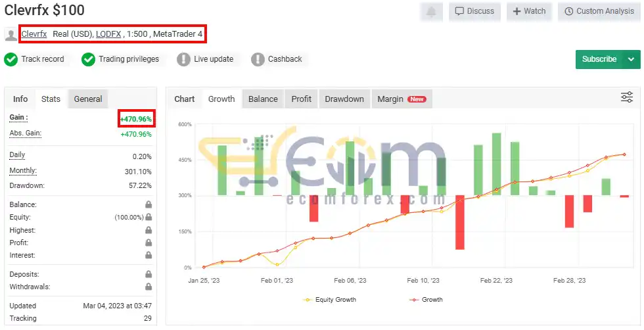Open the Drawdown chart tab
The image size is (644, 330).
[x=344, y=99]
